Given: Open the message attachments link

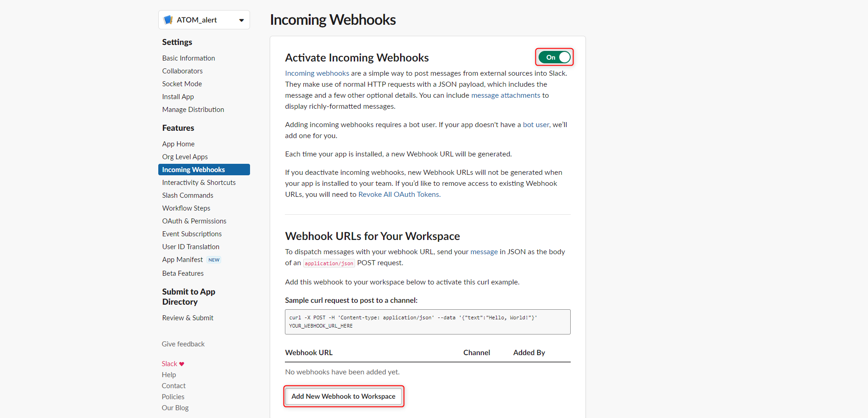Looking at the screenshot, I should [506, 95].
